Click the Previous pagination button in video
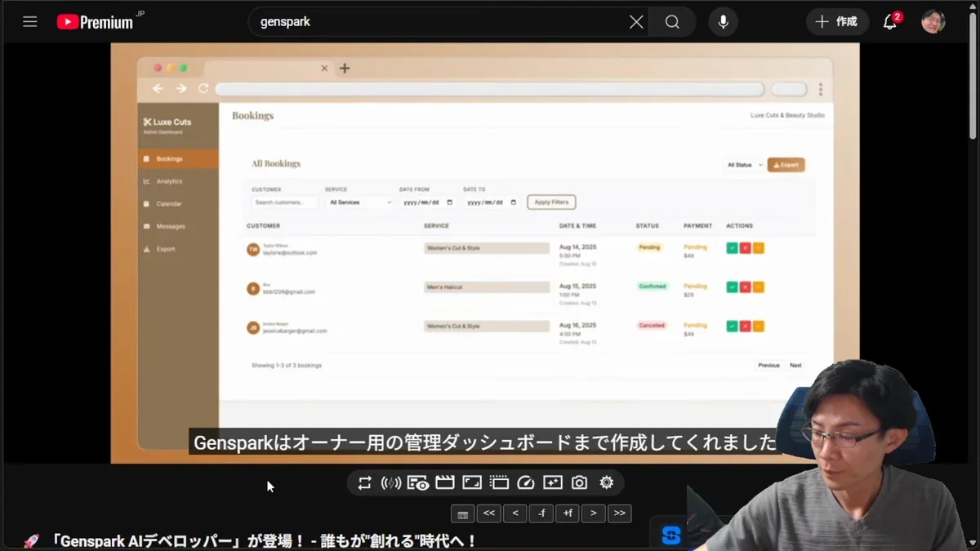Screen dimensions: 980x551 [x=768, y=366]
